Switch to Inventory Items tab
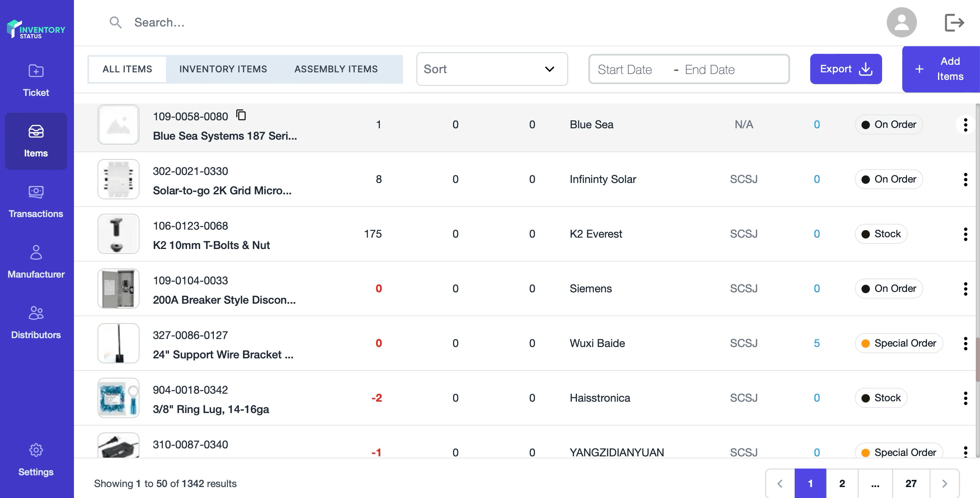This screenshot has width=980, height=498. tap(223, 69)
